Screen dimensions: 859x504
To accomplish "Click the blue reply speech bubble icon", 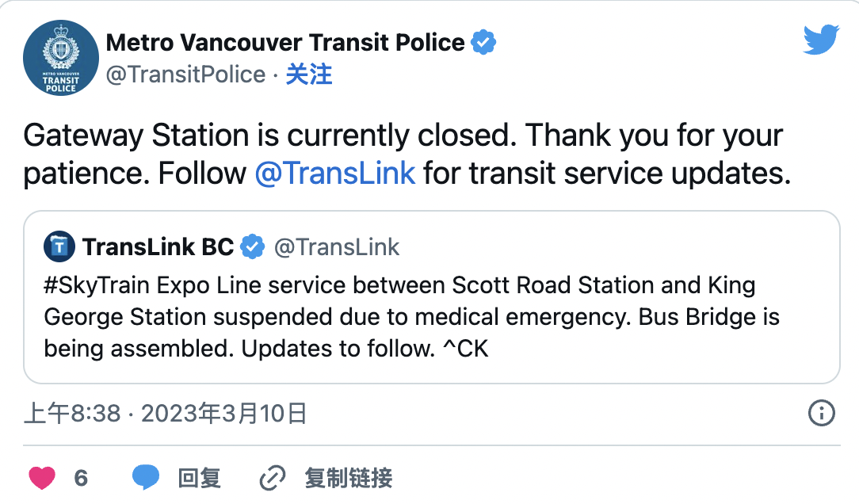I will point(146,477).
